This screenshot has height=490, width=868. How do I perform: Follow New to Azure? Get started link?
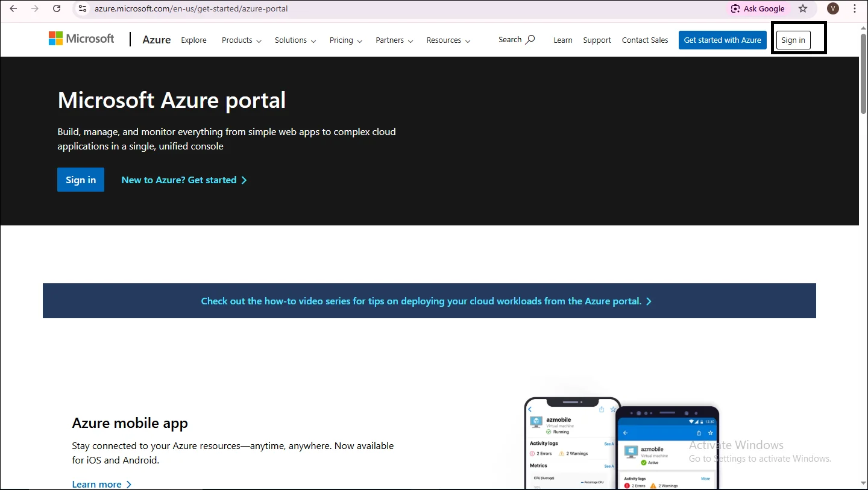(x=184, y=180)
